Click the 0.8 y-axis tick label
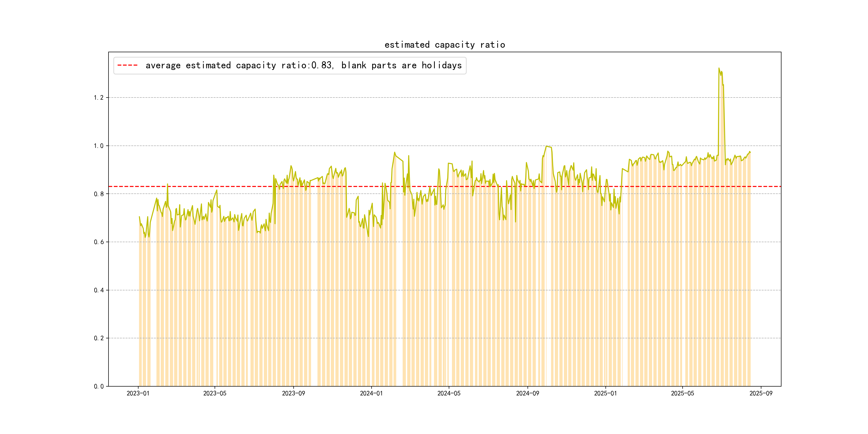This screenshot has height=434, width=868. [98, 194]
